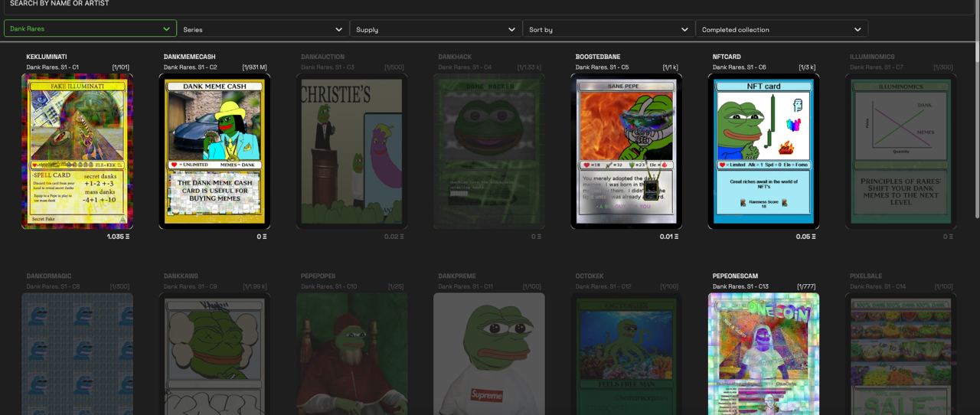
Task: Click the 'Dank Rares. S1 - C6' series label
Action: [x=739, y=67]
